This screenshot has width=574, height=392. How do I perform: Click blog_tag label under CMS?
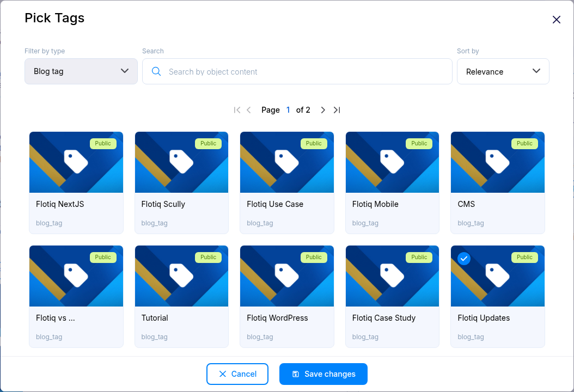[x=471, y=223]
